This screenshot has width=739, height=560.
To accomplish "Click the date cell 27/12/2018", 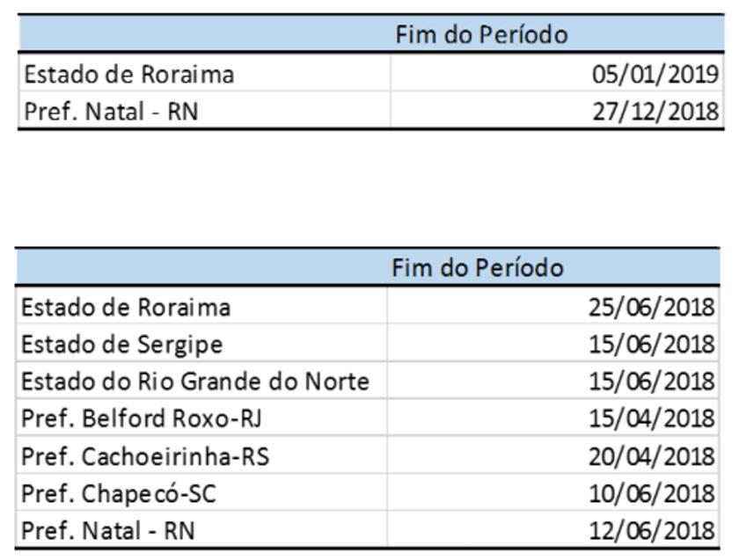I will (655, 112).
